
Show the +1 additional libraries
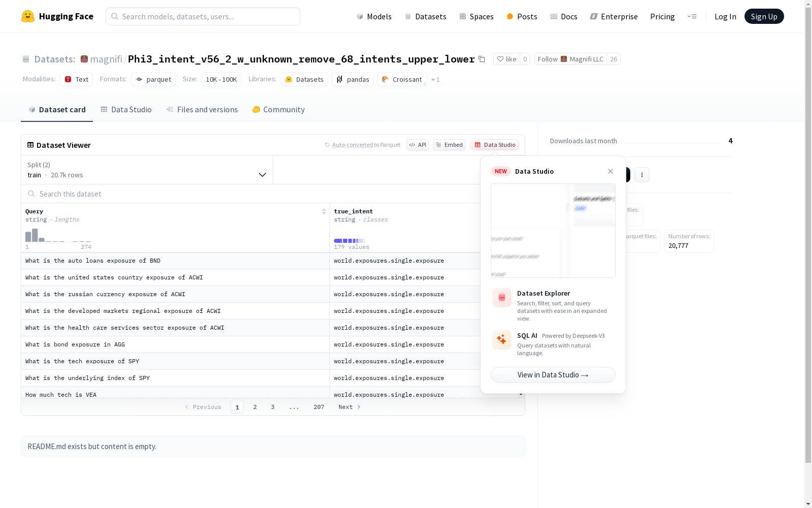point(435,79)
